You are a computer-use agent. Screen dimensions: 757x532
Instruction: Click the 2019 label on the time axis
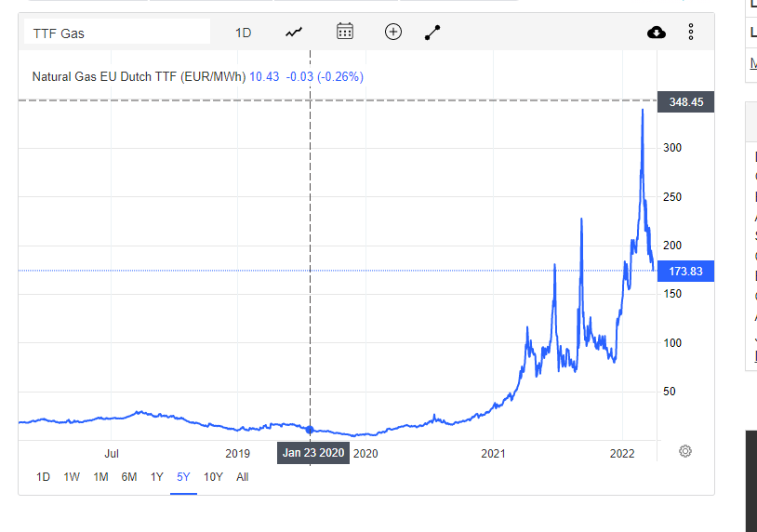(x=237, y=454)
